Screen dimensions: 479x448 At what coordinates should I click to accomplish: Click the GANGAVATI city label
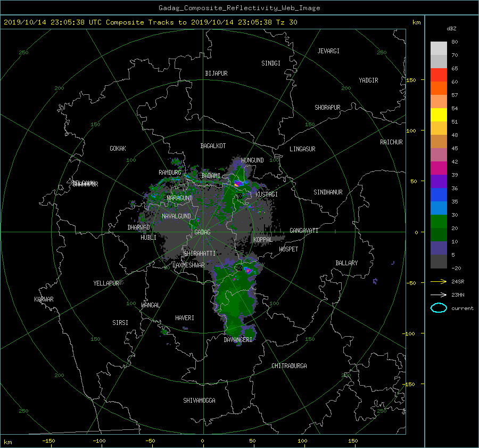304,231
